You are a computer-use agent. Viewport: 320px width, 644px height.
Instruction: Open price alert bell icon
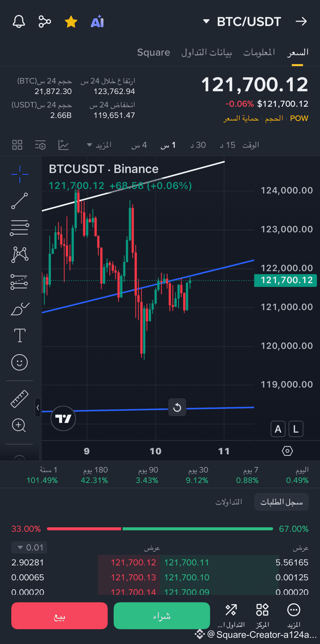click(x=19, y=22)
